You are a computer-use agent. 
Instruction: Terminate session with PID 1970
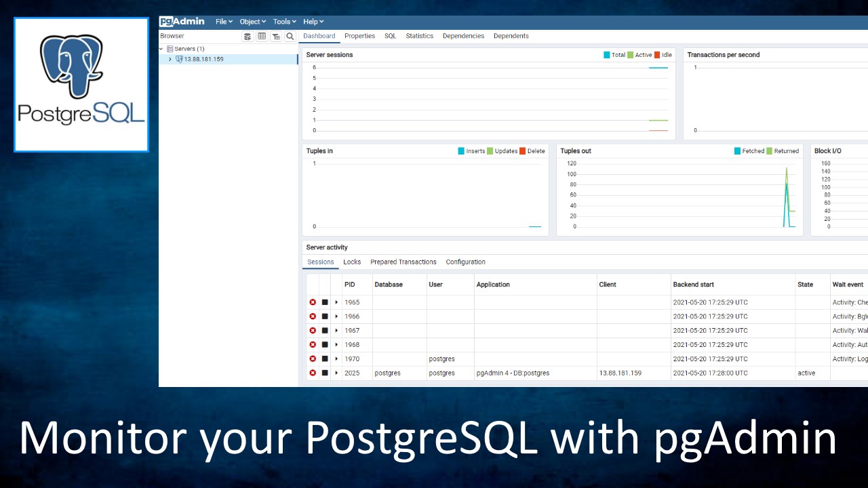pyautogui.click(x=313, y=359)
